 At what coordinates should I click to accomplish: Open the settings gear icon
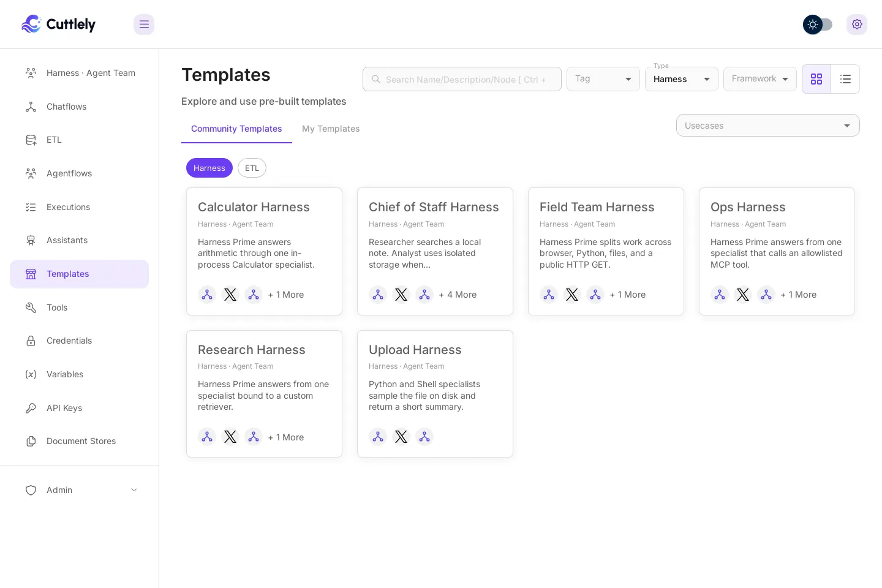pyautogui.click(x=857, y=24)
